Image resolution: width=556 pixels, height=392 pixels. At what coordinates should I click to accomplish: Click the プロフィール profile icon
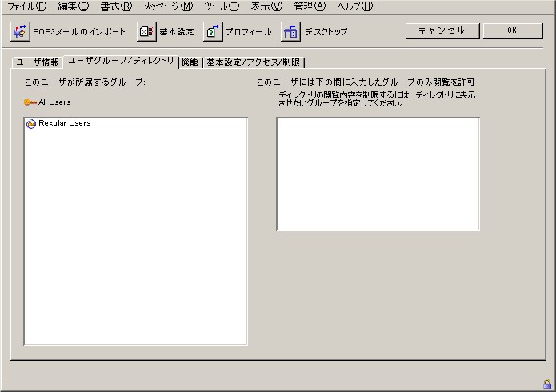point(212,32)
